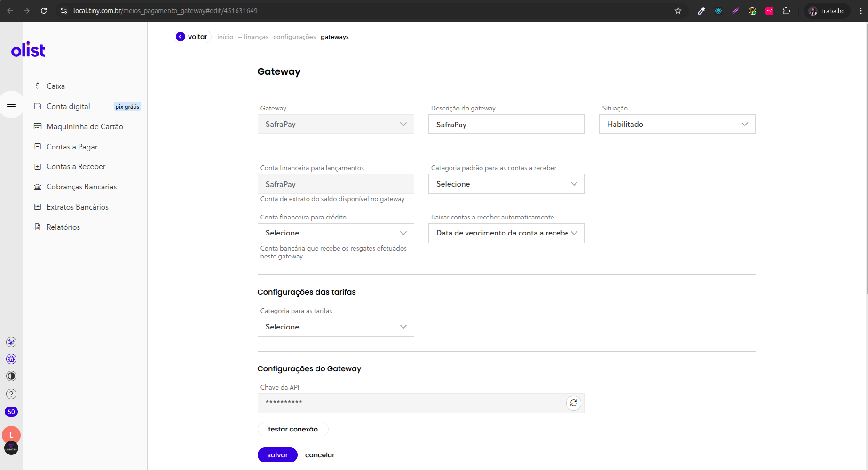Click the page vertical scrollbar
Image resolution: width=868 pixels, height=470 pixels.
tap(866, 160)
